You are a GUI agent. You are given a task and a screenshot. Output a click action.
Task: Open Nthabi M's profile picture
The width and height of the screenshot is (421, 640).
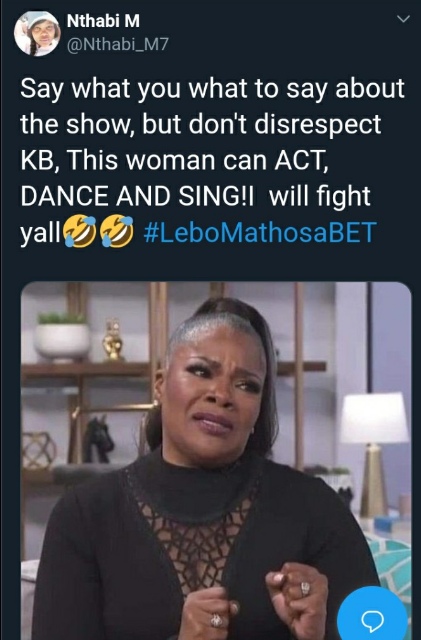[37, 33]
